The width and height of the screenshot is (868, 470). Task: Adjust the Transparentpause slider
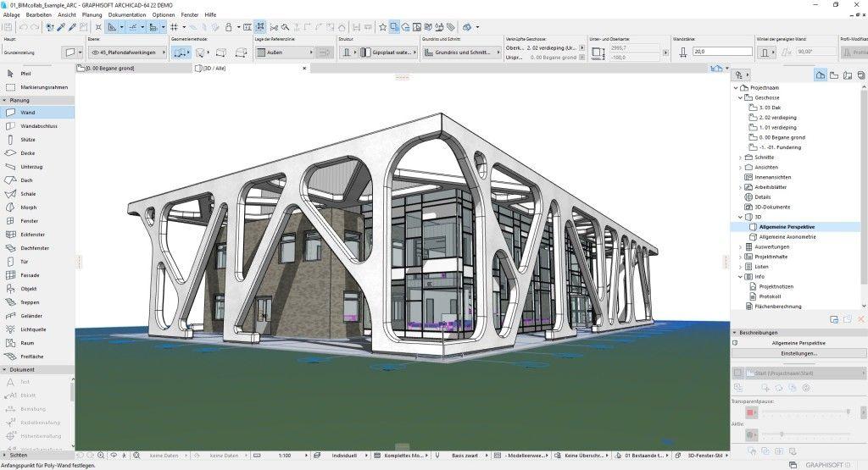pos(805,412)
